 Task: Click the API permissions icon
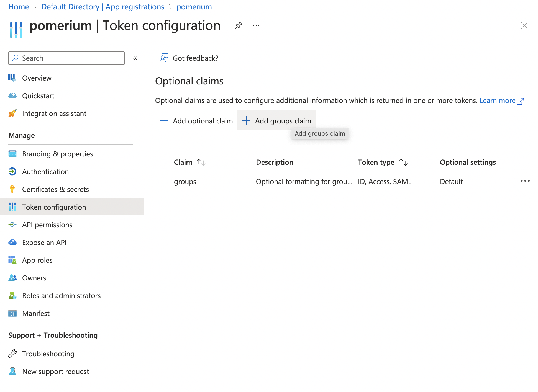tap(12, 225)
